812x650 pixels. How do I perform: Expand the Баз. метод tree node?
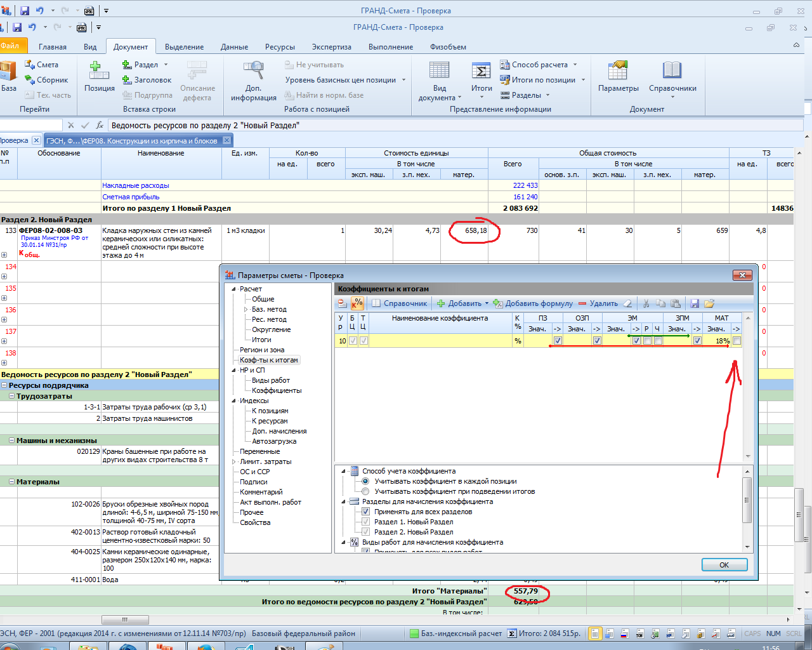246,309
